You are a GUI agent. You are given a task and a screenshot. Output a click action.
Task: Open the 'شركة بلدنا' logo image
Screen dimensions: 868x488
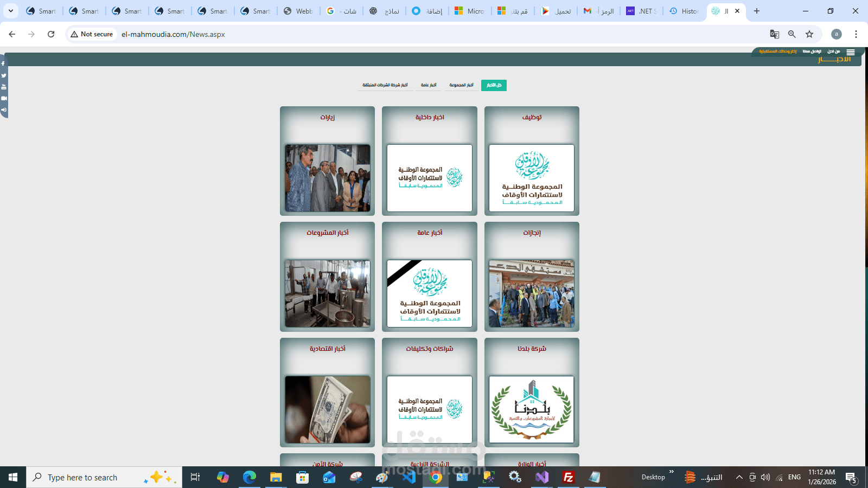point(532,409)
